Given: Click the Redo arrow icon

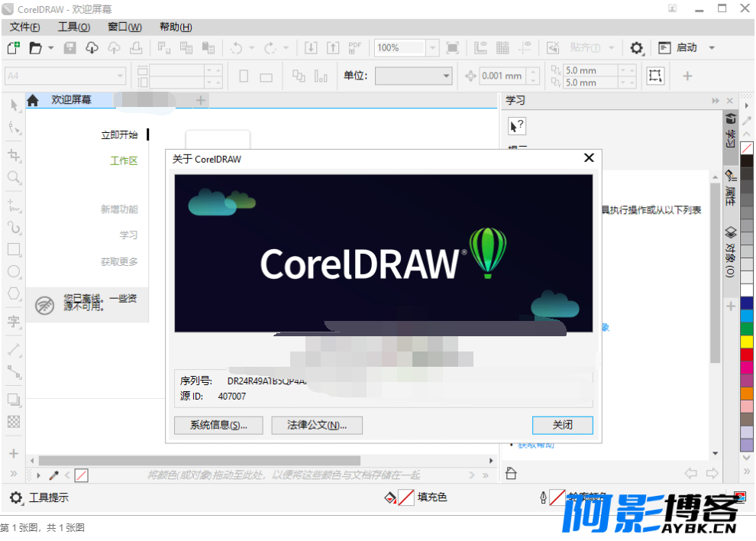Looking at the screenshot, I should pos(270,48).
